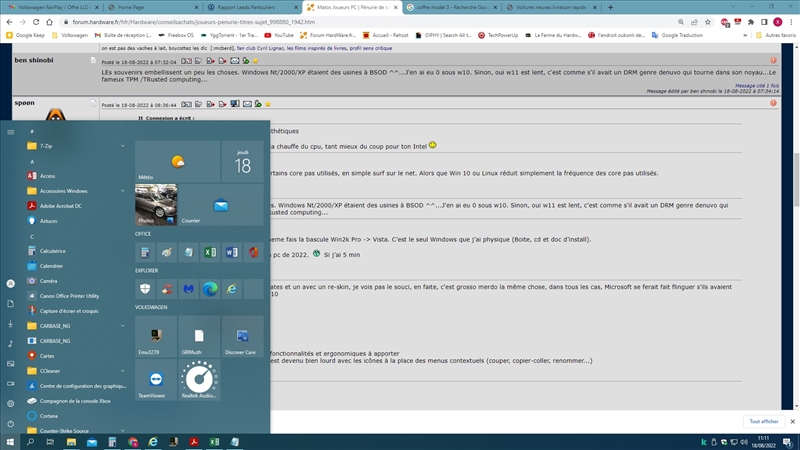Open the Office suite tile in OFFICE group
The width and height of the screenshot is (800, 450).
coord(254,252)
